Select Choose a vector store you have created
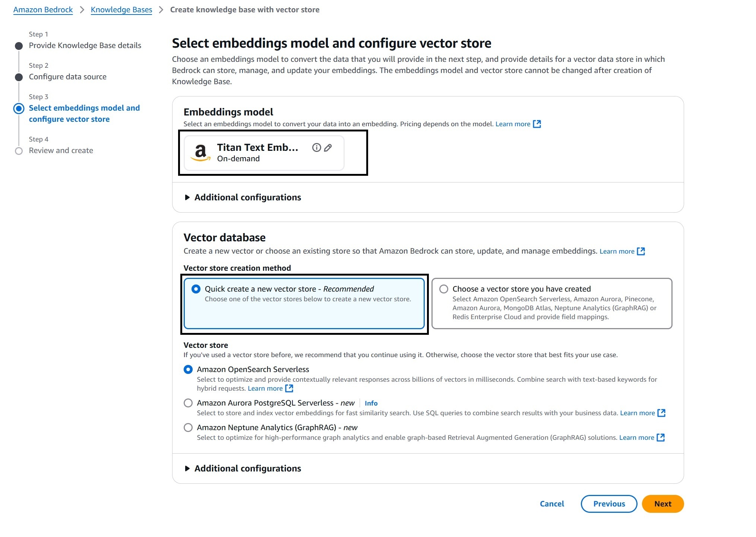This screenshot has width=756, height=537. click(x=444, y=289)
